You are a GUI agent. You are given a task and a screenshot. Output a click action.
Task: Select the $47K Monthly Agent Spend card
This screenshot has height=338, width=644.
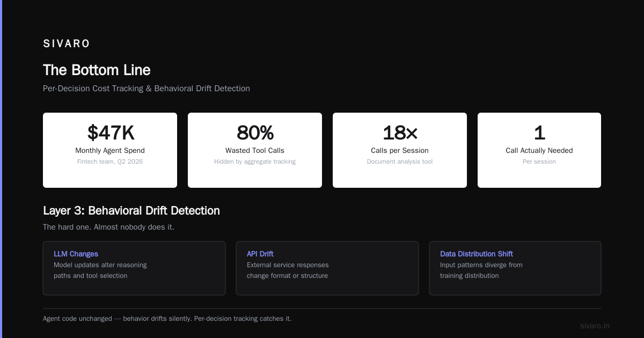click(110, 150)
